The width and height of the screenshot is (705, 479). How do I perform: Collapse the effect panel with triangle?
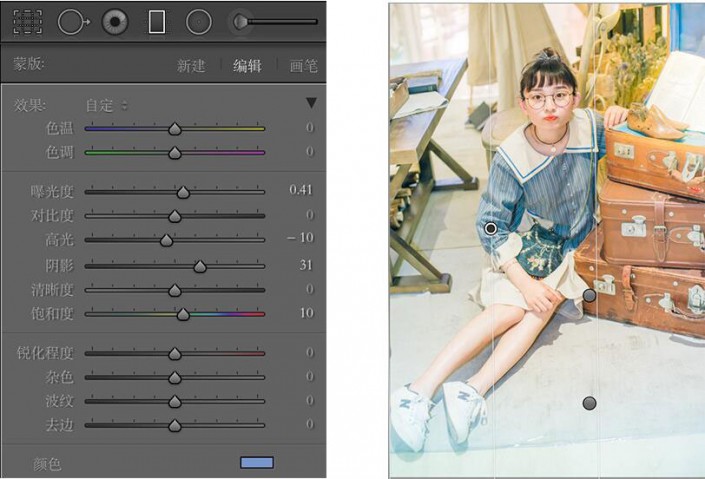[311, 103]
